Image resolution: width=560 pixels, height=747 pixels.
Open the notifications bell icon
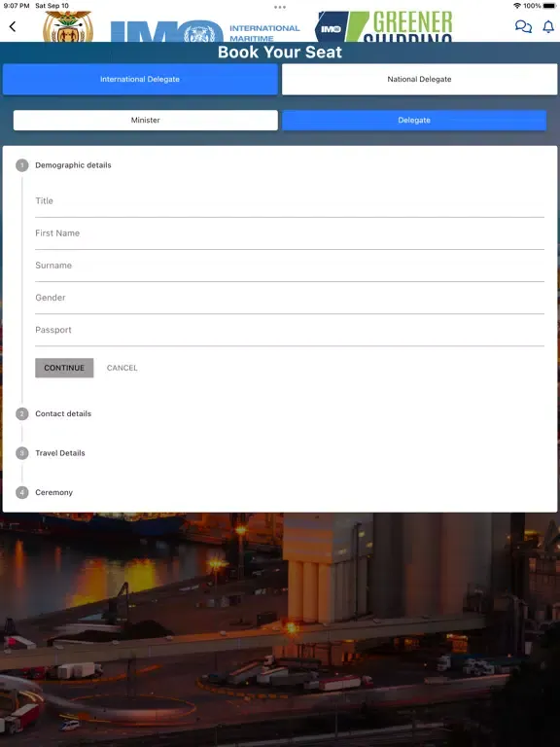[x=548, y=26]
